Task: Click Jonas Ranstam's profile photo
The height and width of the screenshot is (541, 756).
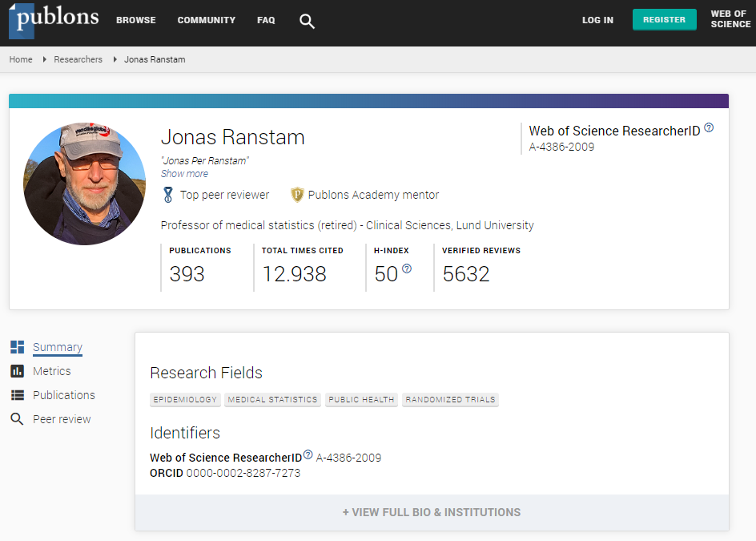Action: (84, 184)
